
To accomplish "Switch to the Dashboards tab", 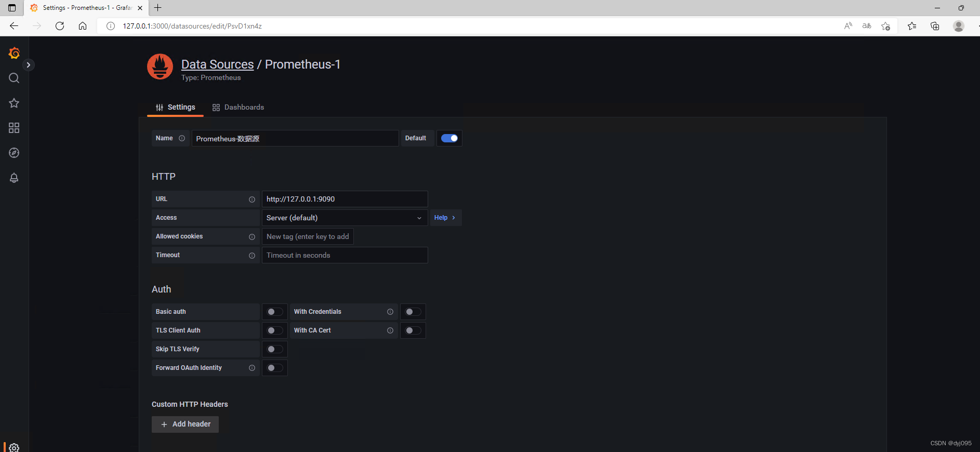I will 238,107.
